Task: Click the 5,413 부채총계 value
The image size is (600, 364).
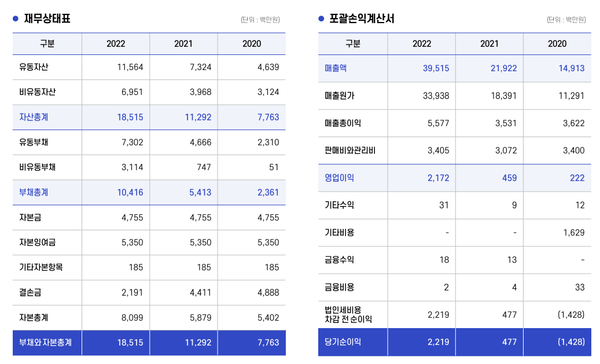Action: pos(201,192)
